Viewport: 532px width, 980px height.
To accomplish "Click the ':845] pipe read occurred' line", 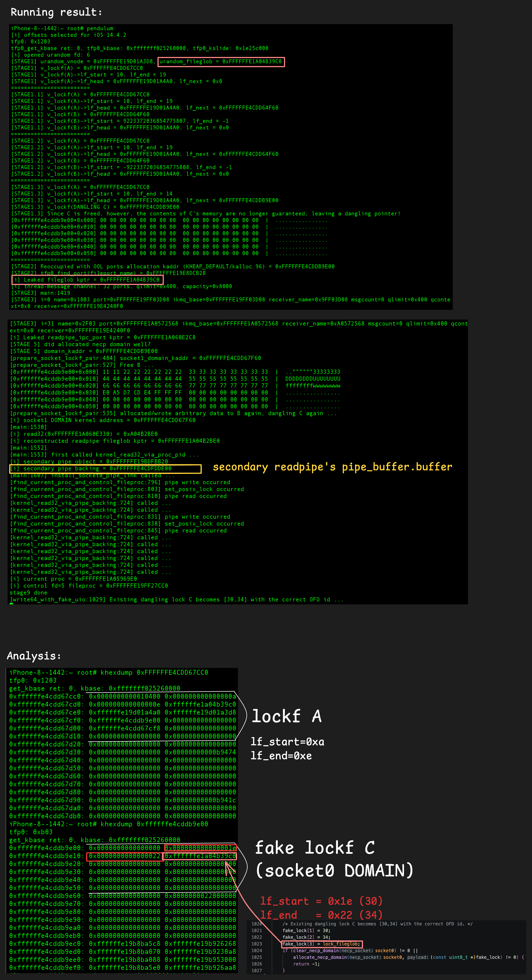I will [x=118, y=531].
